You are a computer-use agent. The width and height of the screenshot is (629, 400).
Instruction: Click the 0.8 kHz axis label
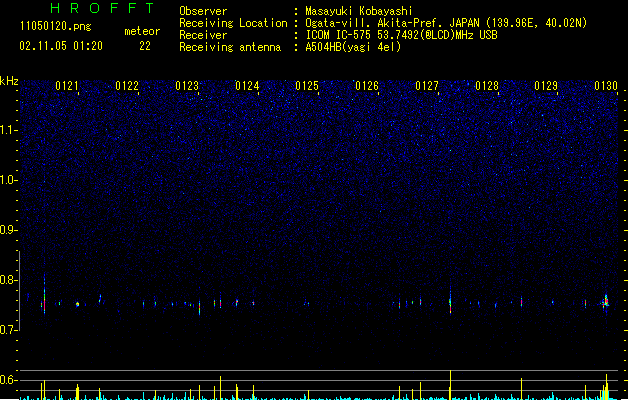[8, 280]
